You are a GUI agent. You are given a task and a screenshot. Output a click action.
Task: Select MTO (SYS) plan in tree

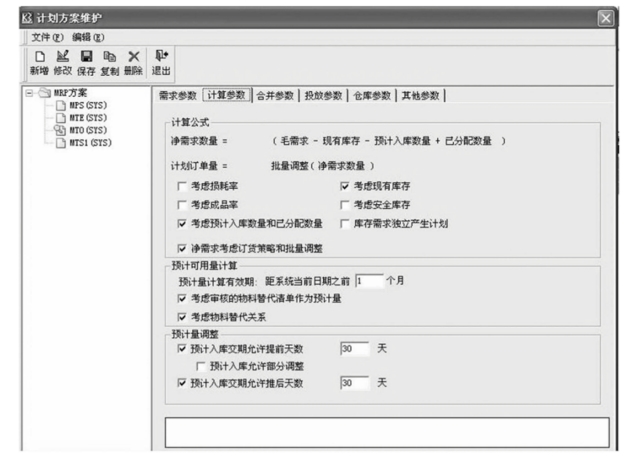tap(88, 130)
